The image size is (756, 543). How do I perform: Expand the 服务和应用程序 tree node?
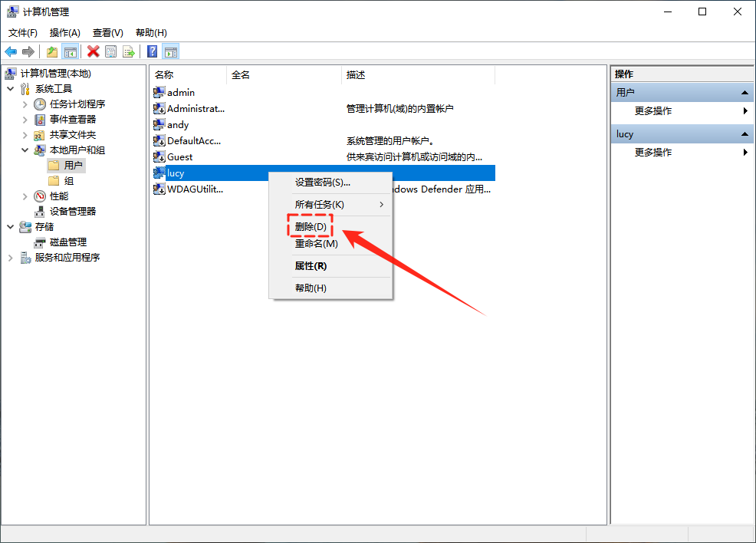[11, 258]
